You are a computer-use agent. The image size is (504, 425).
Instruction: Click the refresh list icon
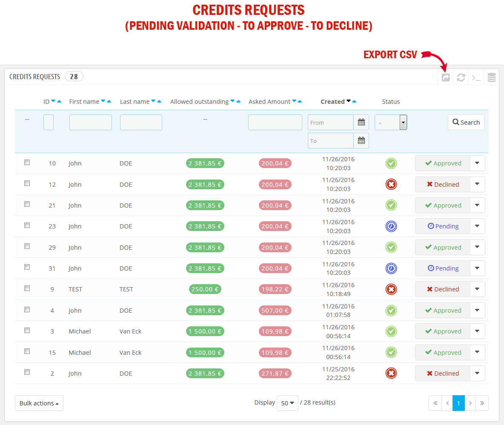coord(461,77)
